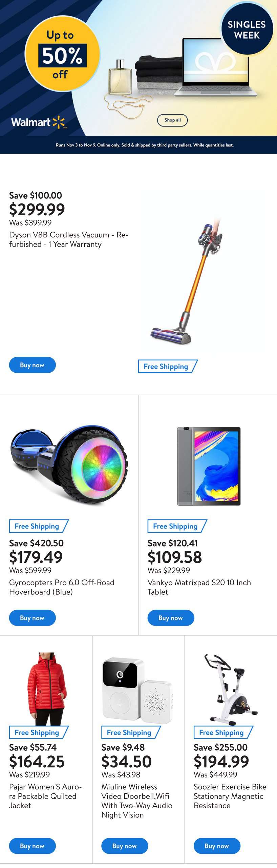This screenshot has height=868, width=277.
Task: Click Free Shipping tag above hoverboard price
Action: pos(39,526)
